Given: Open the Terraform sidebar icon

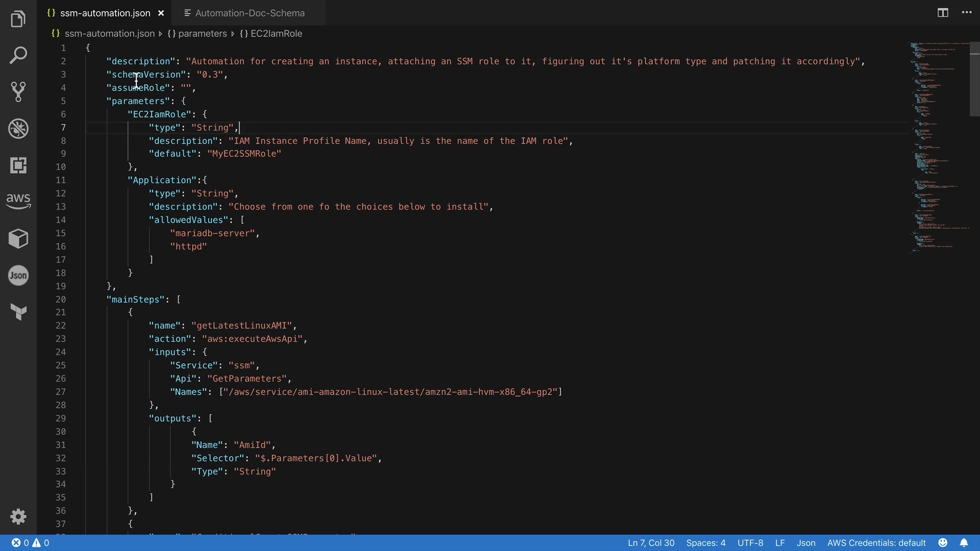Looking at the screenshot, I should [x=18, y=312].
